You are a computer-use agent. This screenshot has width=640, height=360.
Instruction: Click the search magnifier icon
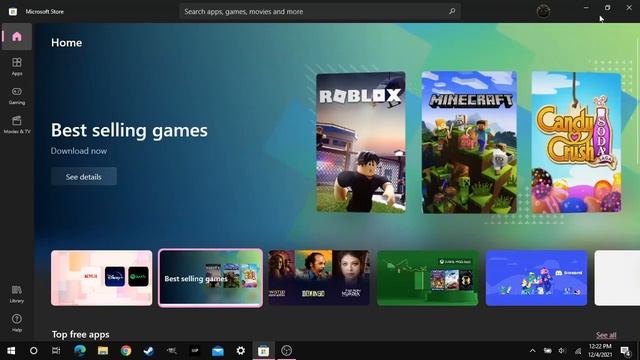click(452, 11)
